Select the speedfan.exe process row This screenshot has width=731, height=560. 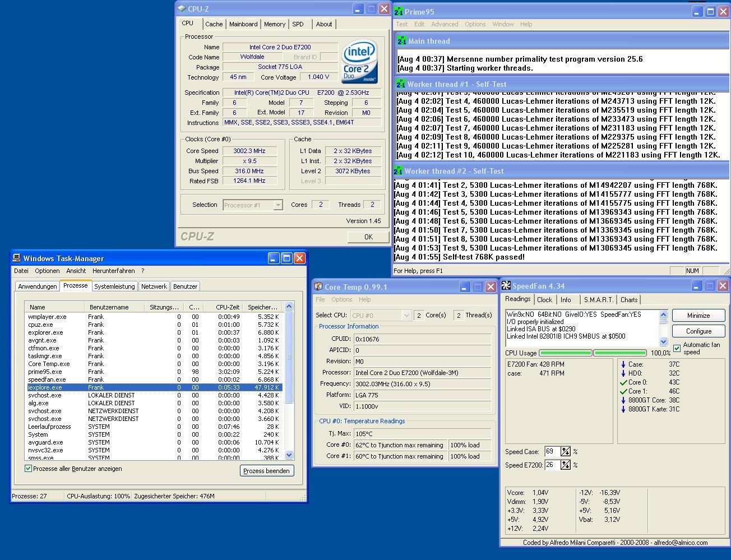click(154, 379)
